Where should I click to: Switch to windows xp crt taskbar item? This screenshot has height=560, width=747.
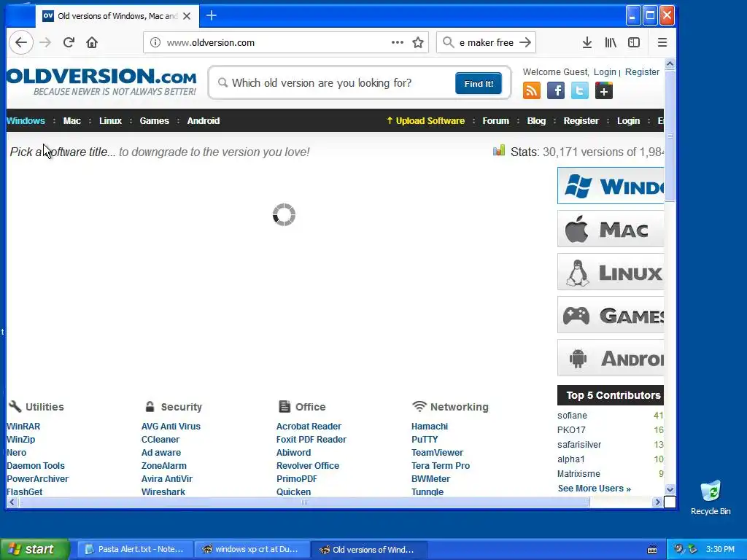pyautogui.click(x=252, y=550)
